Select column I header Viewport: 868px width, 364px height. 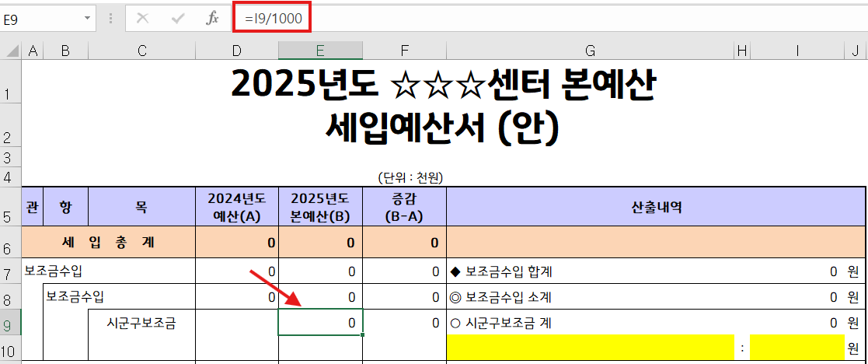point(798,51)
